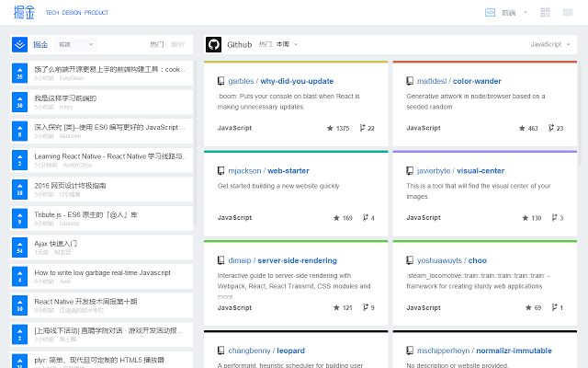Upvote the React Native 开发技术周报 article
The height and width of the screenshot is (368, 588).
[x=19, y=305]
